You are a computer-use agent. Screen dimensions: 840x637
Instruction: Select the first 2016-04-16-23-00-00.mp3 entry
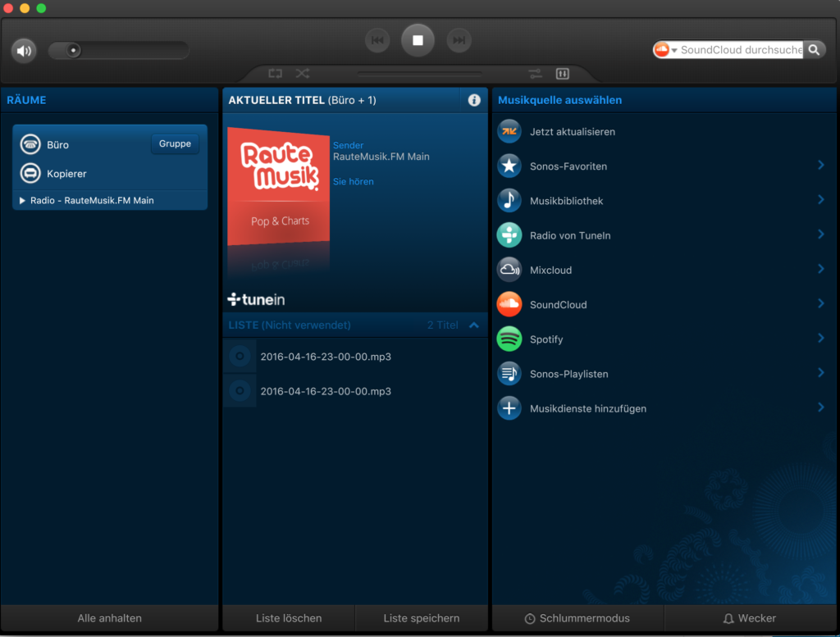point(355,357)
